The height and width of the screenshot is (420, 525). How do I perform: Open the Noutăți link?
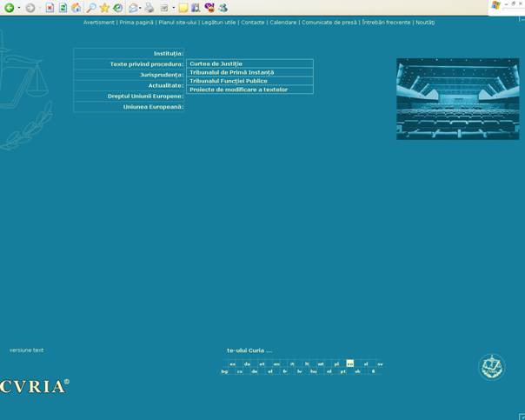(425, 23)
